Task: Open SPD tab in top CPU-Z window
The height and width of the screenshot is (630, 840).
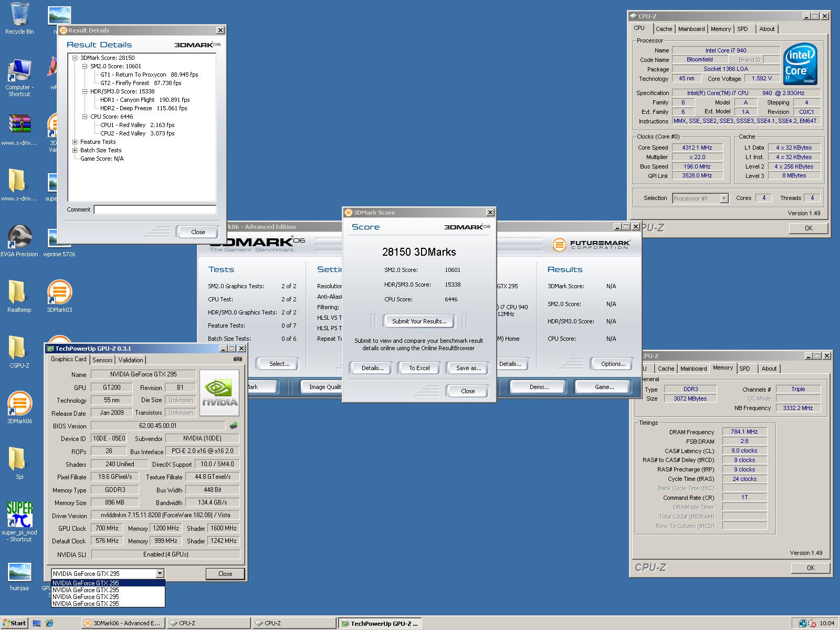Action: pyautogui.click(x=742, y=29)
